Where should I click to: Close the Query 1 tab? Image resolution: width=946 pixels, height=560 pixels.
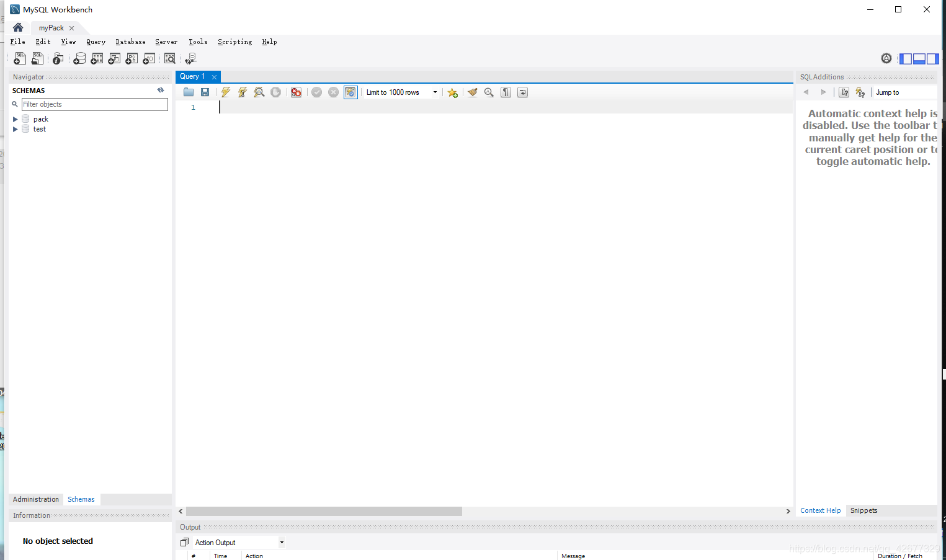(214, 77)
